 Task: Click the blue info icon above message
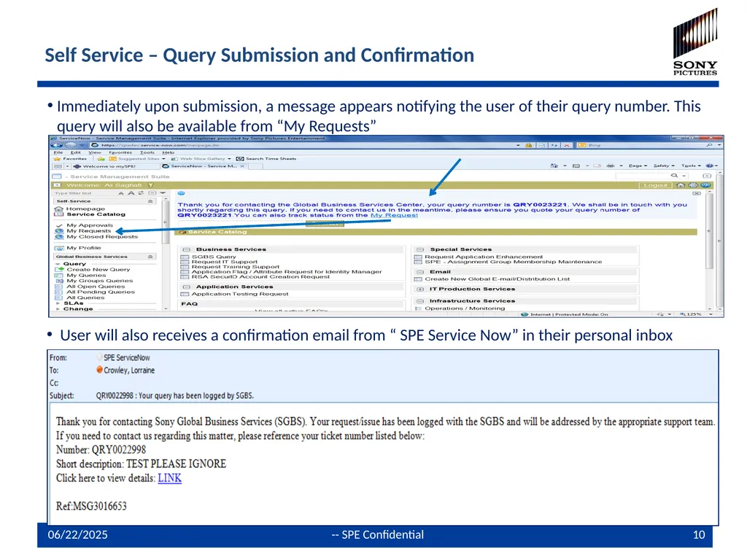[x=182, y=193]
